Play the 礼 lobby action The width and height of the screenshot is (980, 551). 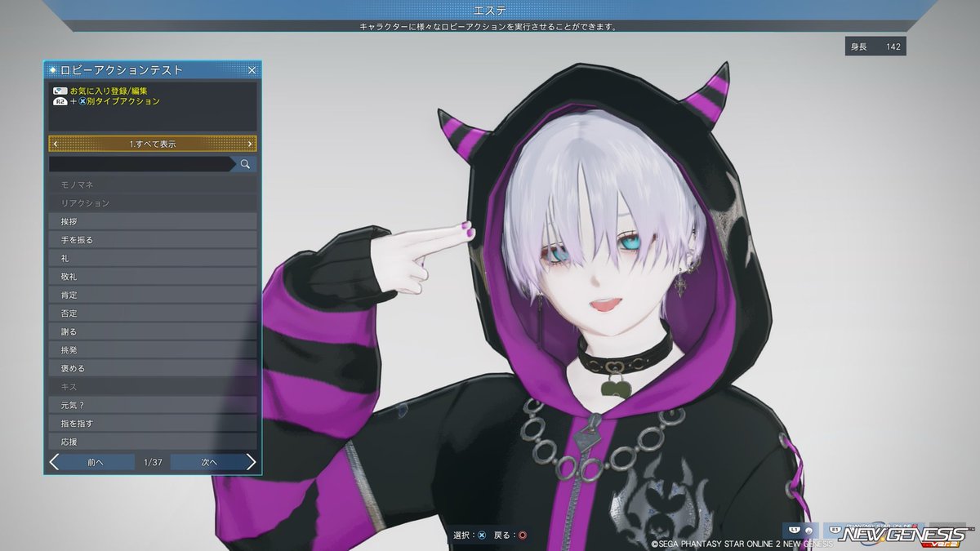153,259
